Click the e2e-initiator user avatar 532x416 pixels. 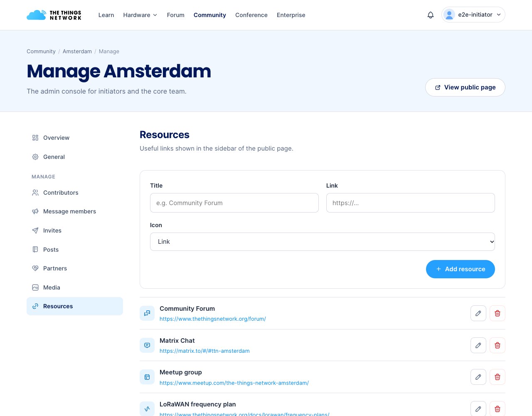pyautogui.click(x=449, y=15)
